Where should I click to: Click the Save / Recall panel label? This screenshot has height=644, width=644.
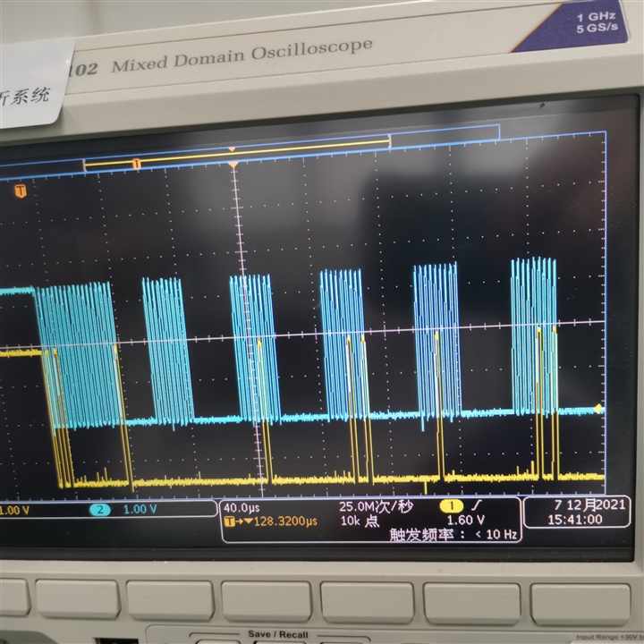point(277,634)
